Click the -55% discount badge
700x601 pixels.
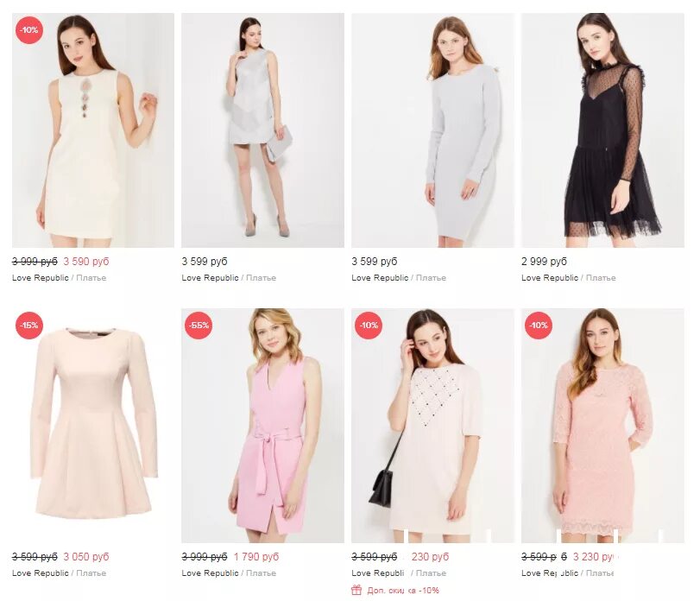click(x=199, y=326)
